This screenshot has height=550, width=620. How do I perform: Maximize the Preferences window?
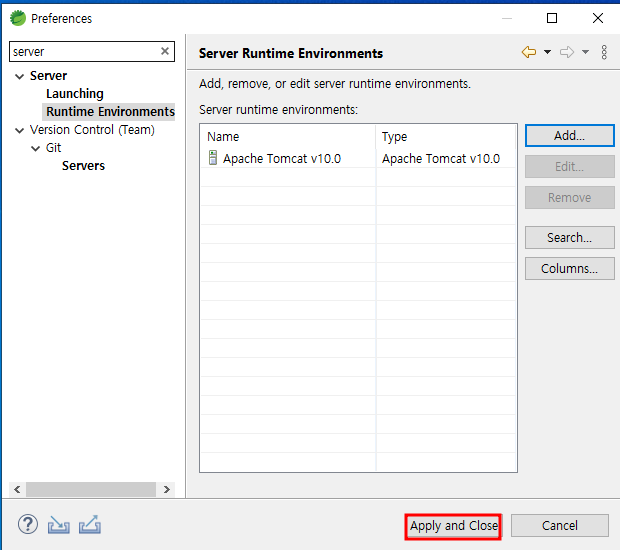pos(552,18)
